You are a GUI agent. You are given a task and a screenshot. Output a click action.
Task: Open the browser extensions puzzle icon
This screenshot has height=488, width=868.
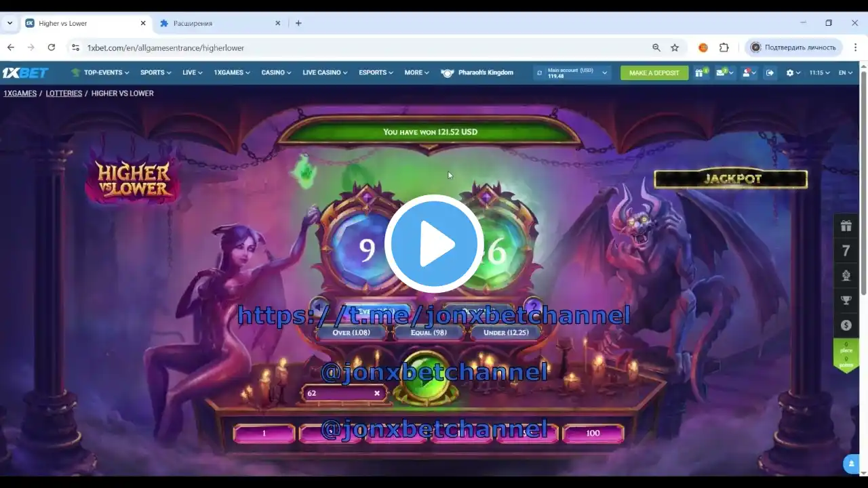pos(724,47)
